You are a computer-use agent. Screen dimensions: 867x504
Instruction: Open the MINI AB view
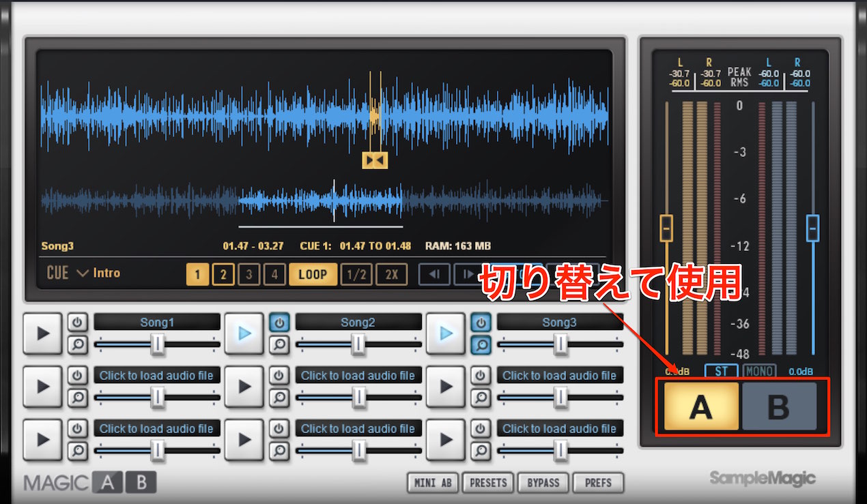pyautogui.click(x=433, y=483)
